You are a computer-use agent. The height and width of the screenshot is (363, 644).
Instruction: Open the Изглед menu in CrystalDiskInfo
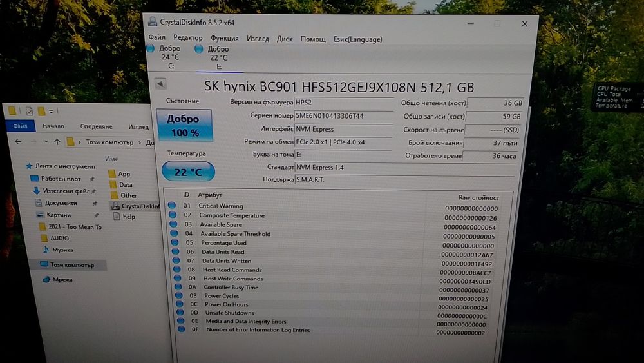point(258,39)
